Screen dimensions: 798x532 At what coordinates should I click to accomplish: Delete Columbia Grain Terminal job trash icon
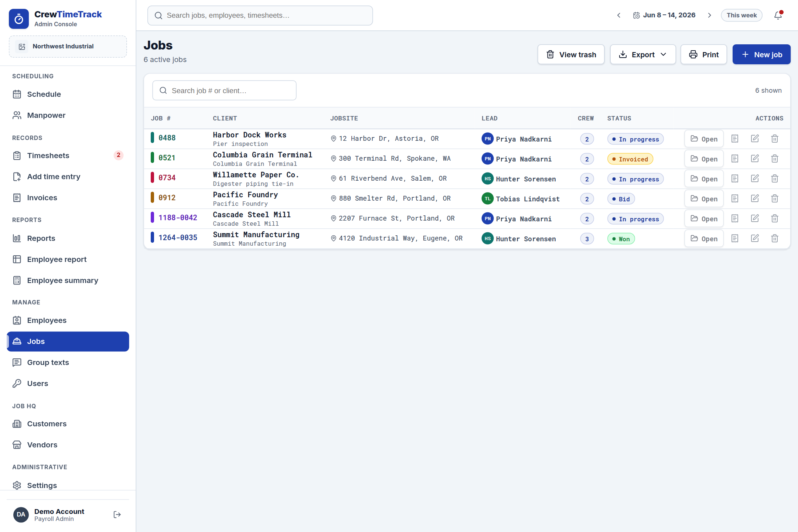[x=775, y=158]
